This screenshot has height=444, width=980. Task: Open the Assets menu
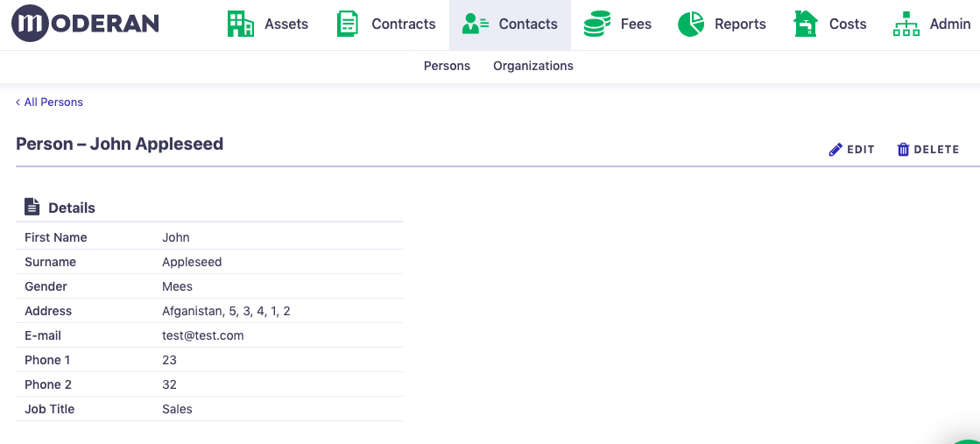267,24
